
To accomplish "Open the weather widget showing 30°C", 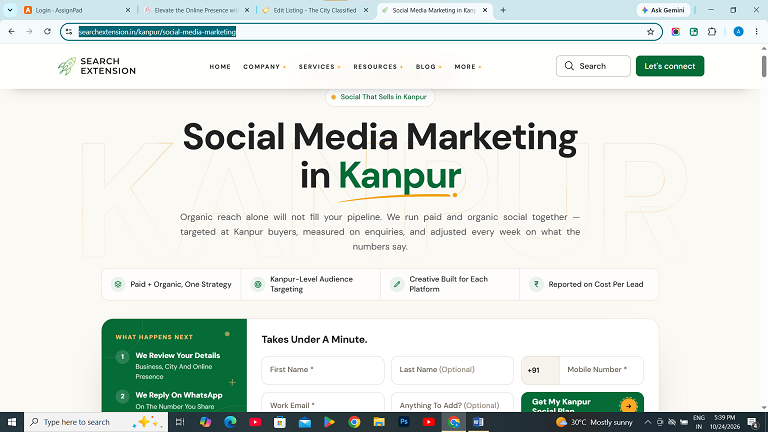I will pos(594,422).
